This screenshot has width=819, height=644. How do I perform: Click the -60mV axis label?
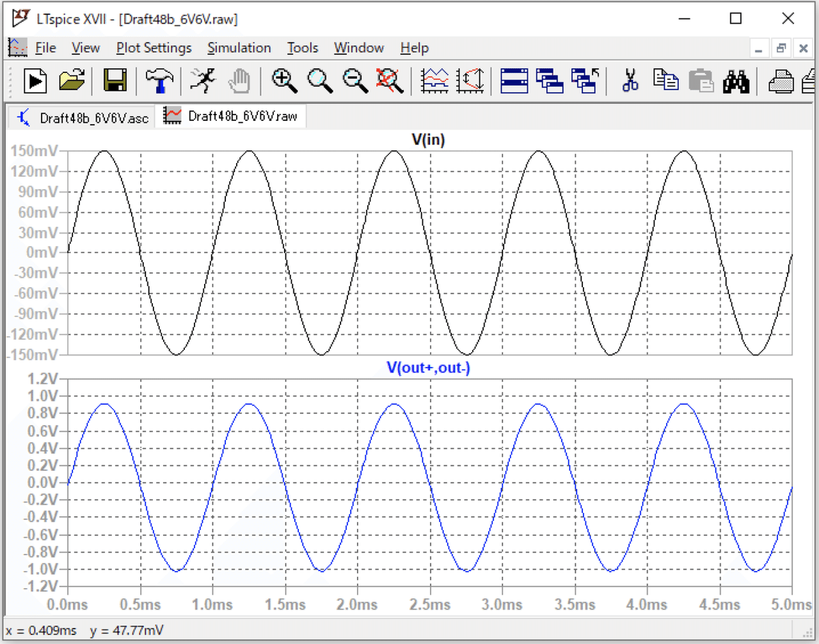(x=35, y=293)
